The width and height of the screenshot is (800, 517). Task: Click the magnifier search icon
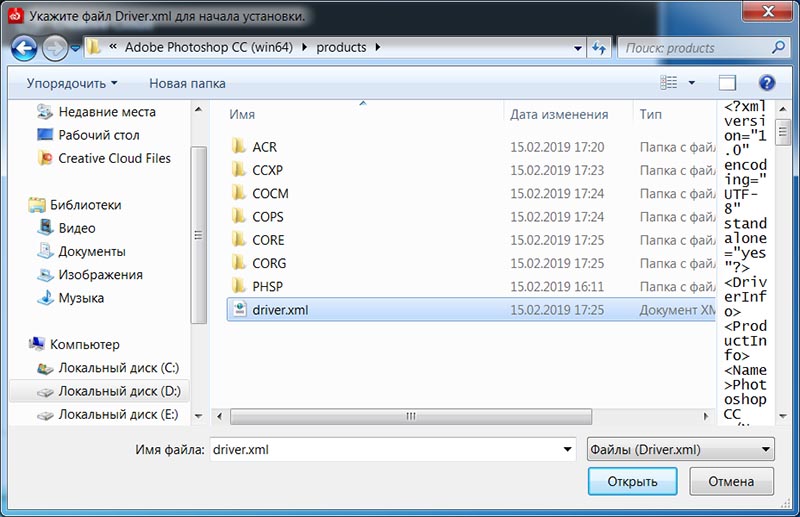point(778,47)
